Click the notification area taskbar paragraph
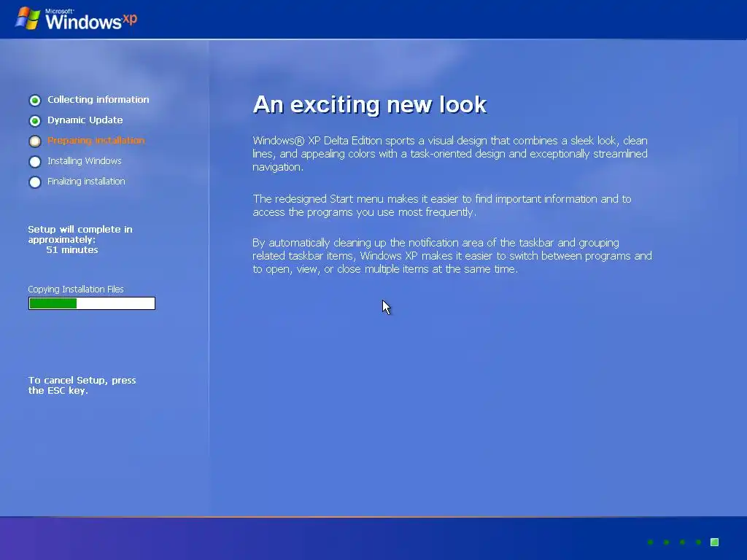The image size is (747, 560). (452, 256)
